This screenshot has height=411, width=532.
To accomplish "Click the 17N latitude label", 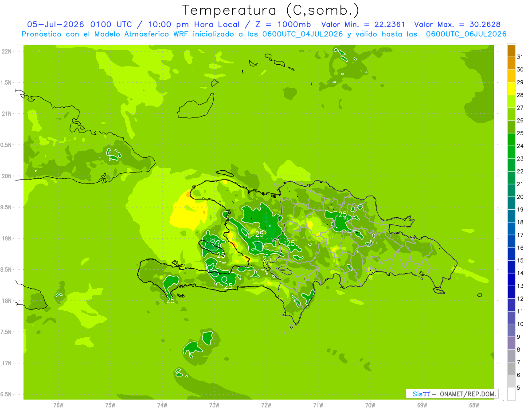I will (x=8, y=363).
